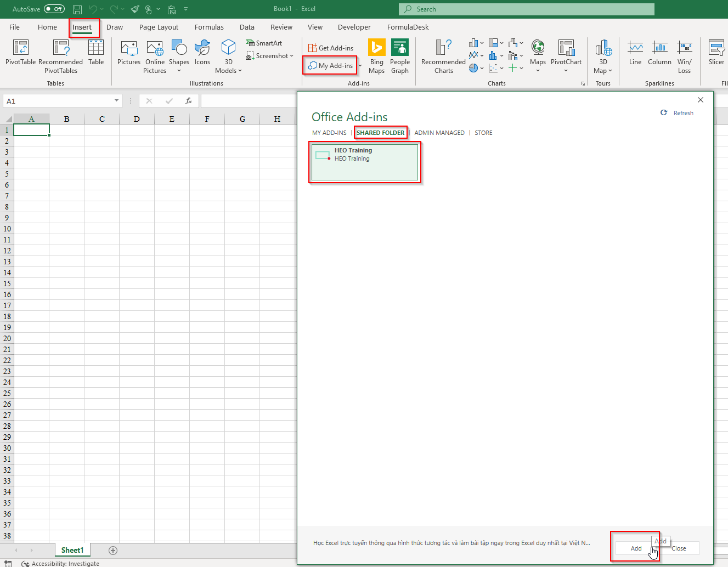This screenshot has height=567, width=728.
Task: Switch to MY ADD-INS tab
Action: click(x=329, y=133)
